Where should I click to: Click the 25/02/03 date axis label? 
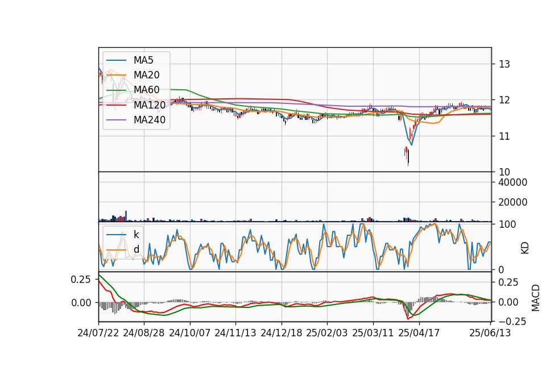pos(327,333)
